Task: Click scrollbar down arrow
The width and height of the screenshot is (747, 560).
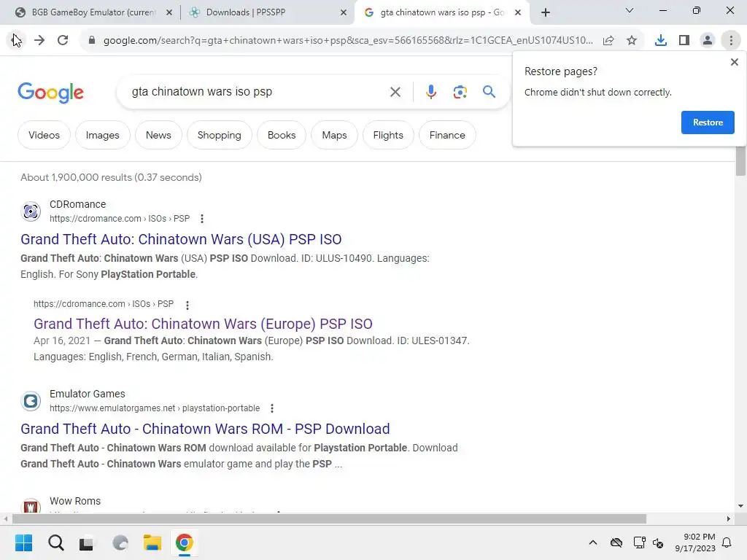Action: click(740, 506)
